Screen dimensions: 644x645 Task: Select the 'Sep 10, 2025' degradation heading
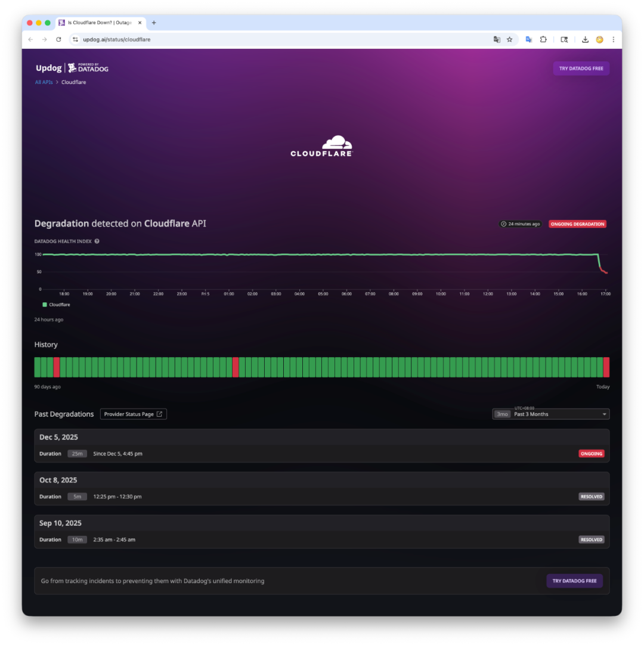(60, 523)
